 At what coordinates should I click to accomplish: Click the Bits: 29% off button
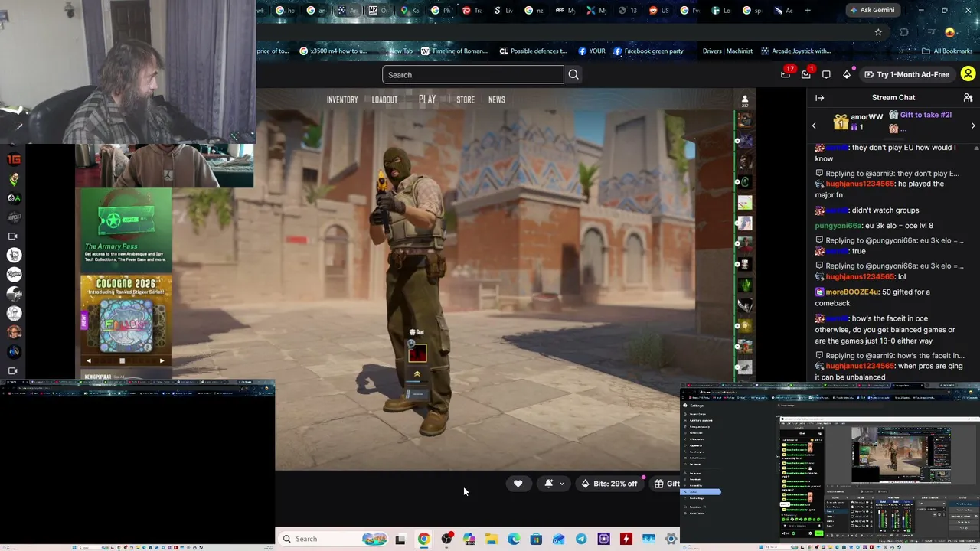[609, 484]
